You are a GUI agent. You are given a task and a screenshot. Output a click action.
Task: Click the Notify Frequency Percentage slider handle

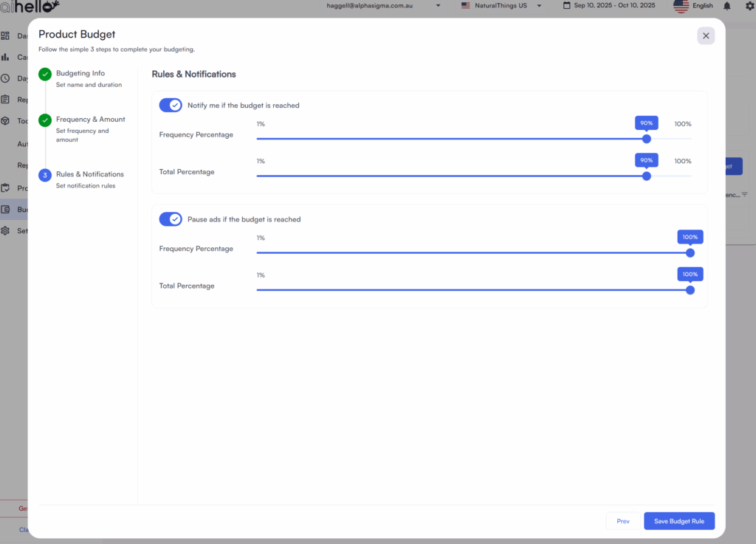[x=647, y=139]
